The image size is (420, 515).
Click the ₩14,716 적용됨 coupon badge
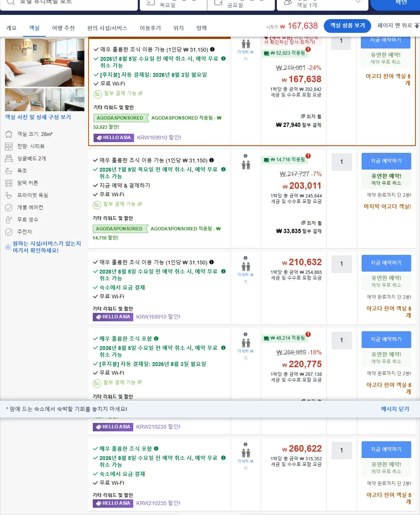(x=284, y=160)
